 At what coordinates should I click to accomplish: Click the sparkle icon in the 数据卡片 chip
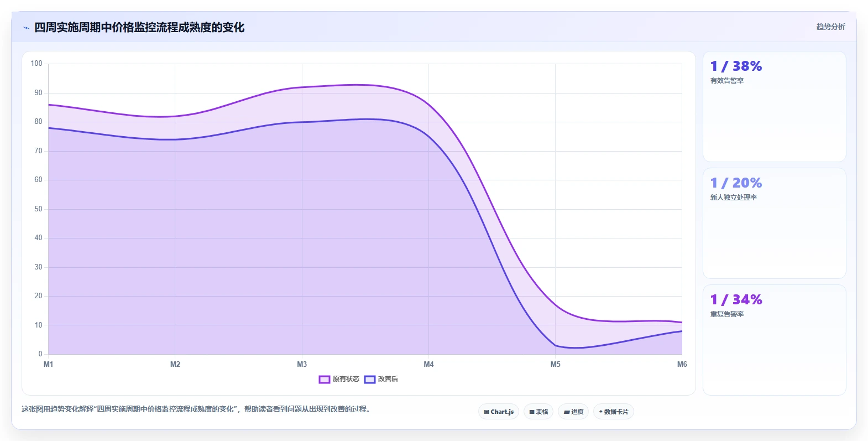(601, 412)
